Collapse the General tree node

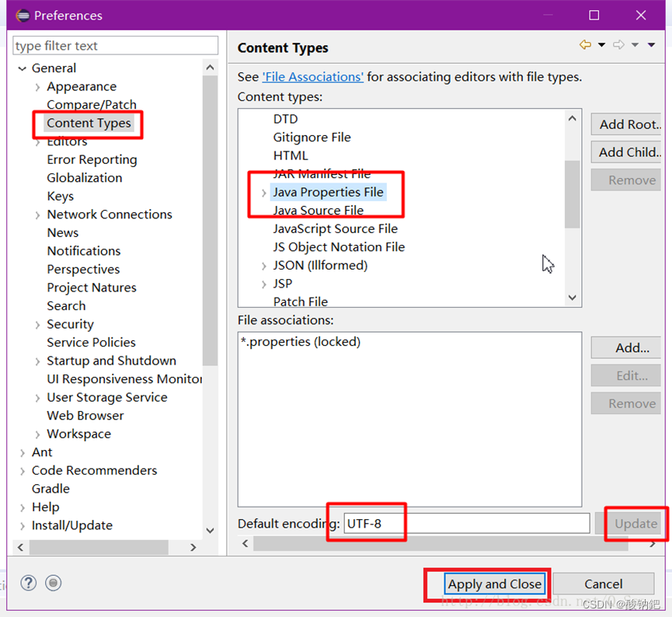(23, 68)
